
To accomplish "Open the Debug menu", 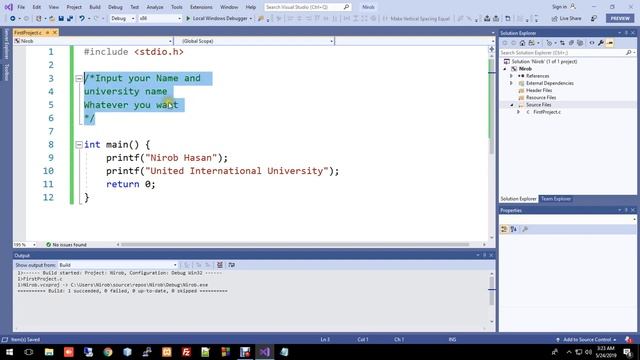I will pyautogui.click(x=115, y=7).
